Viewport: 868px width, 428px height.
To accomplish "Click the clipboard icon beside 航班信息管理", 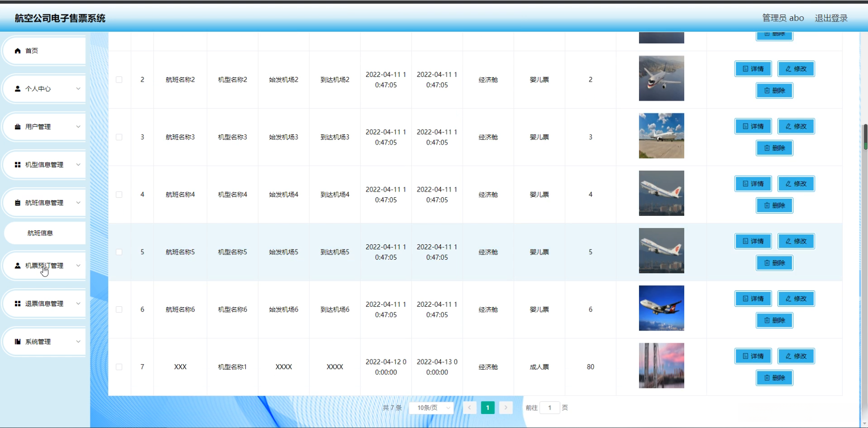I will coord(18,203).
